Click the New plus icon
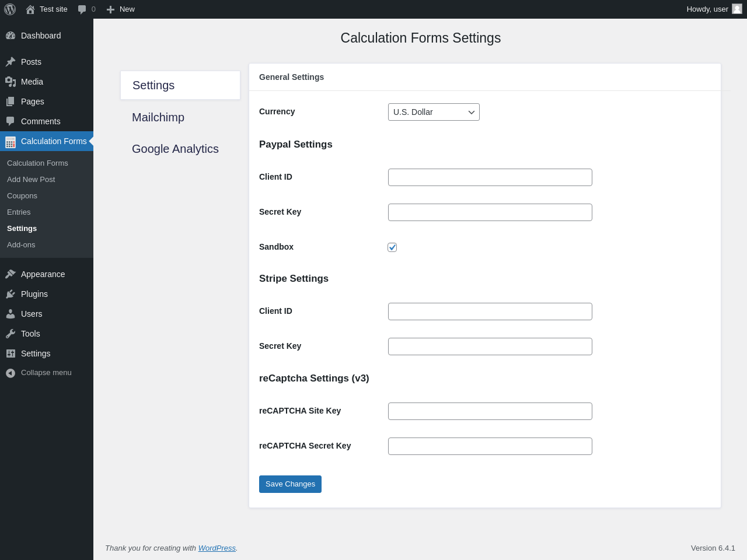The image size is (747, 560). point(110,9)
